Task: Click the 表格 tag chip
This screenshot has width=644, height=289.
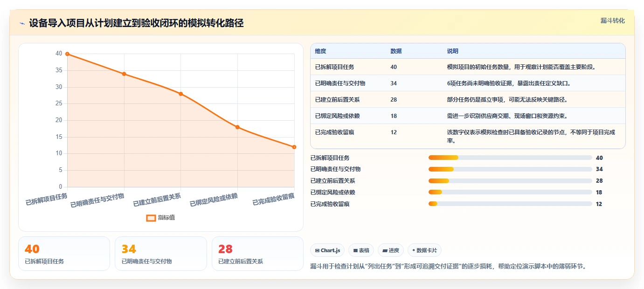Action: pyautogui.click(x=361, y=250)
